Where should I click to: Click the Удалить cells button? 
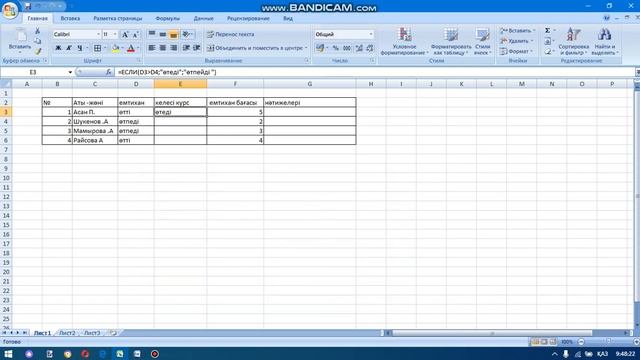[516, 41]
